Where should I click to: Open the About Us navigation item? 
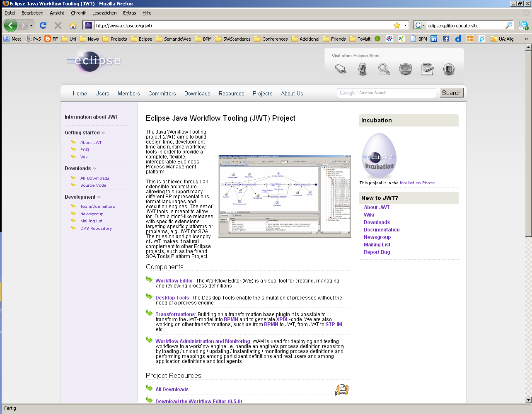[292, 93]
